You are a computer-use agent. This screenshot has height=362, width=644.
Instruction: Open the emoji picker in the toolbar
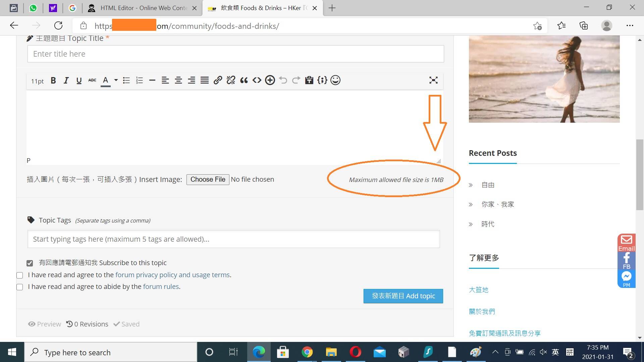coord(335,80)
